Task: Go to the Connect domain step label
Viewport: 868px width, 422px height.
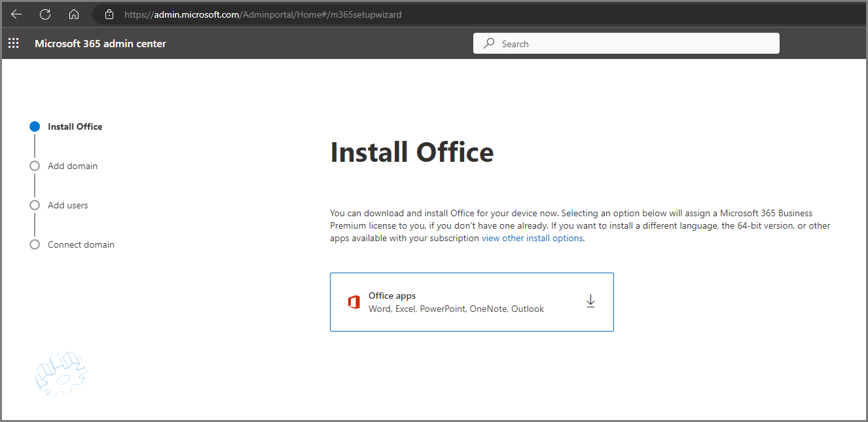Action: 81,244
